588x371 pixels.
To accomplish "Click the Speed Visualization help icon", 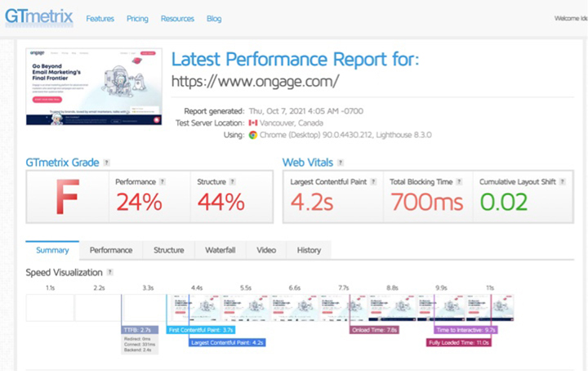I will 110,272.
